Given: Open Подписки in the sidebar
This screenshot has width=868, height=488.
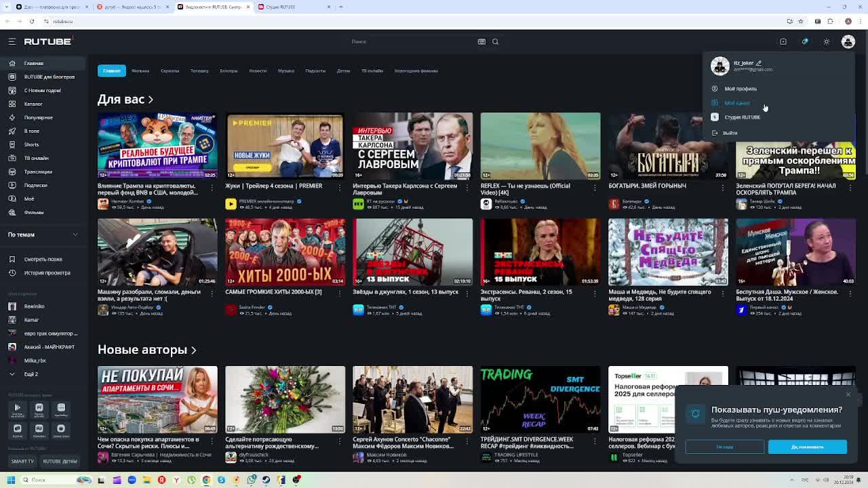Looking at the screenshot, I should tap(35, 185).
